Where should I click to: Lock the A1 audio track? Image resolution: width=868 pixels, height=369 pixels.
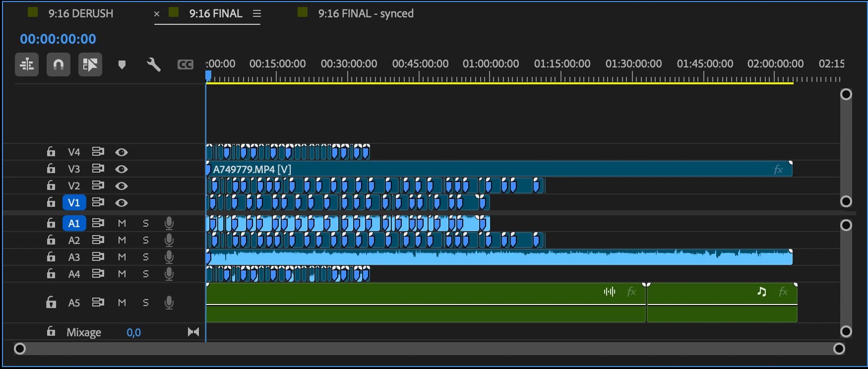(x=51, y=223)
